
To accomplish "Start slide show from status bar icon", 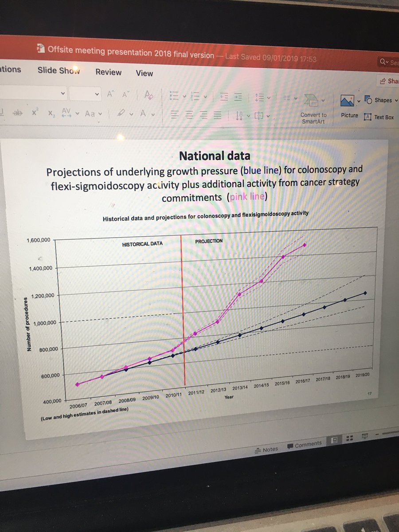I will [366, 437].
